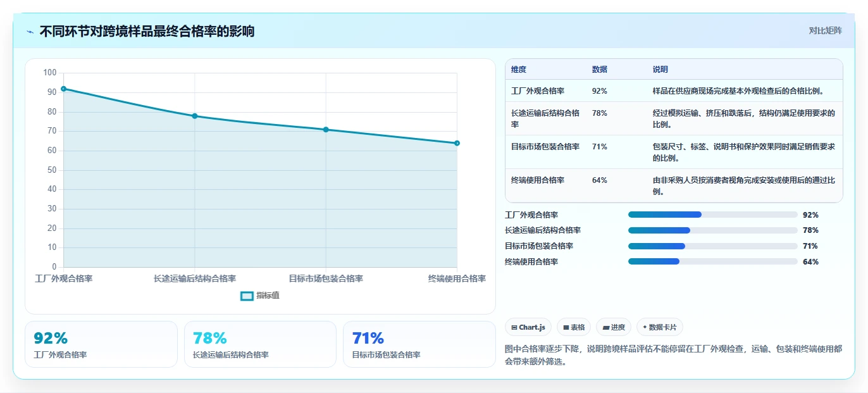Click the chart data point for 目标市场包装合格率
This screenshot has width=868, height=393.
[x=326, y=130]
